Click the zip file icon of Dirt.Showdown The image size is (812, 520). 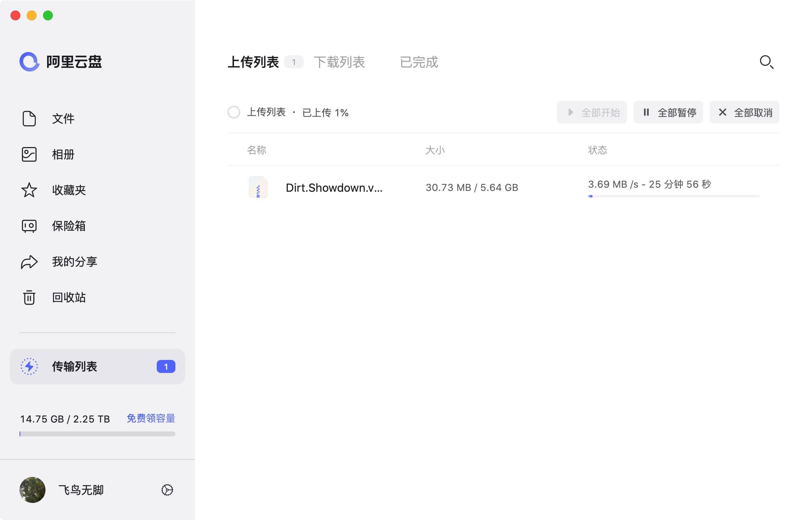point(258,187)
